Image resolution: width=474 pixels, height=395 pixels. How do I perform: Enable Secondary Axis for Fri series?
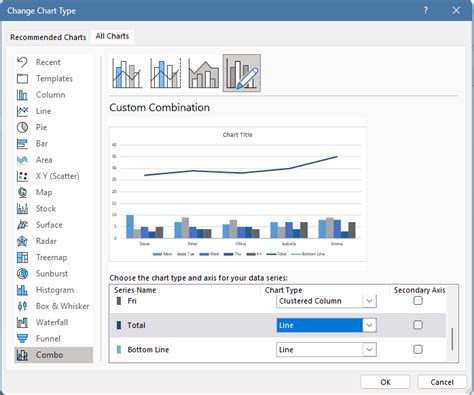[x=418, y=301]
